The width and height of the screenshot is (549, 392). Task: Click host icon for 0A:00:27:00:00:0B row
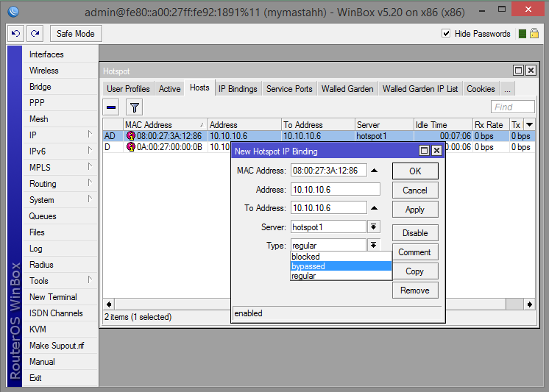[x=131, y=146]
